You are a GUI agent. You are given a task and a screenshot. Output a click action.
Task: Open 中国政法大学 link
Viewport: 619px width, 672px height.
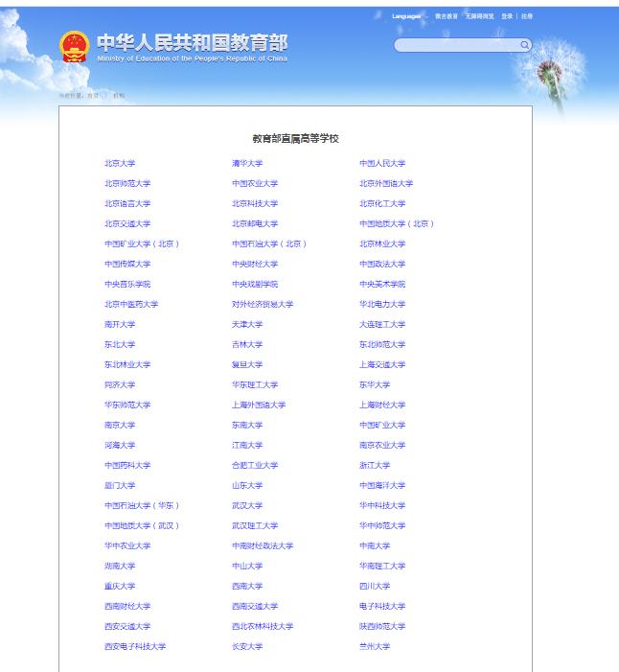(382, 264)
